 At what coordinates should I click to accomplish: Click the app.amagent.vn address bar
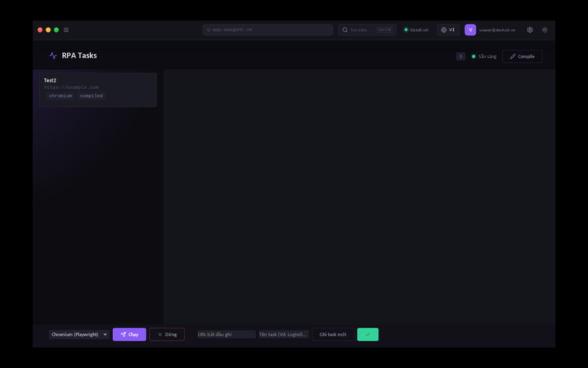(268, 30)
